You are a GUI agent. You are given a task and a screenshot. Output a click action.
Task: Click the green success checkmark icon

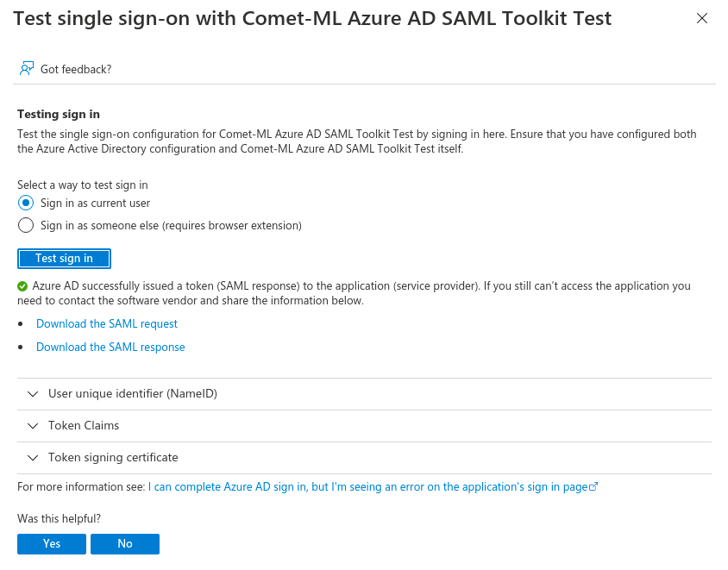pyautogui.click(x=22, y=286)
